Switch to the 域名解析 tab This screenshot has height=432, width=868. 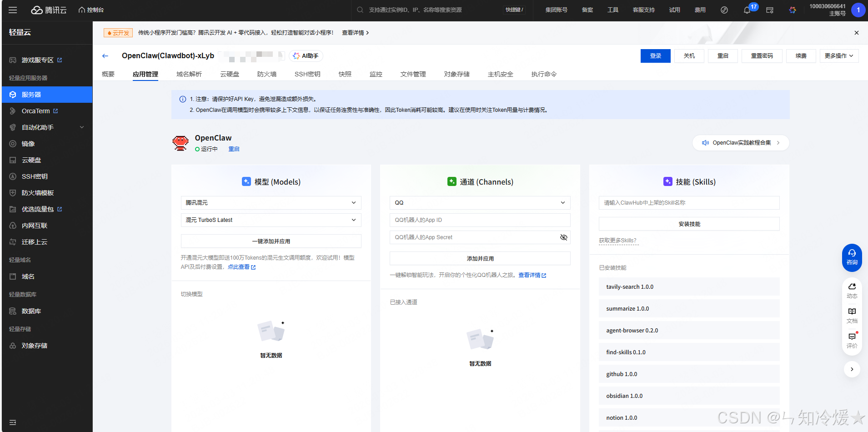click(x=189, y=74)
